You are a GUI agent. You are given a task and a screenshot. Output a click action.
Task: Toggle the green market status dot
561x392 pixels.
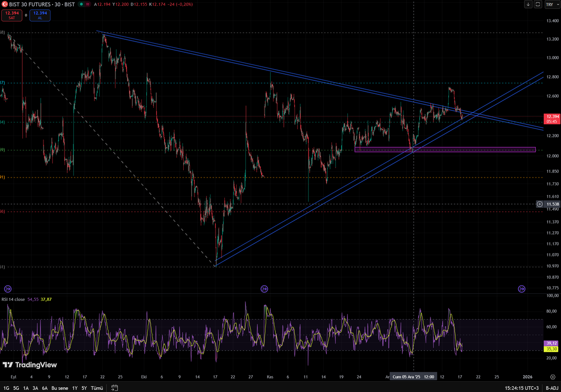click(81, 4)
